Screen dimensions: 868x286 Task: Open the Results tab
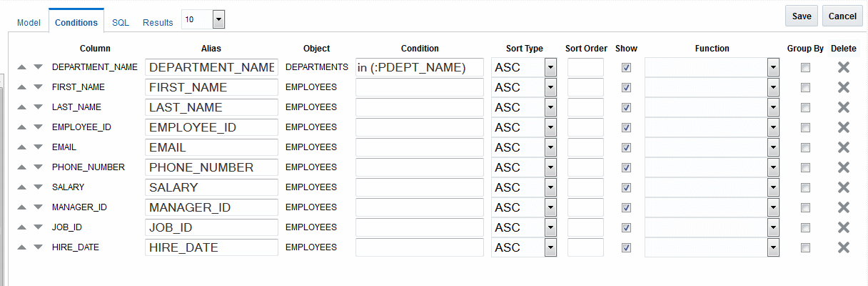[x=158, y=23]
